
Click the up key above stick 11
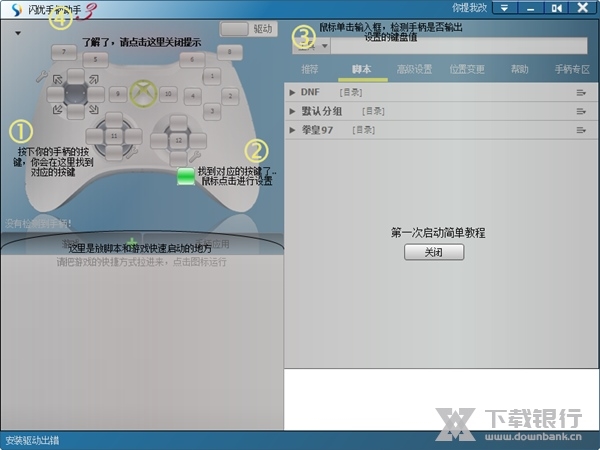pos(114,119)
